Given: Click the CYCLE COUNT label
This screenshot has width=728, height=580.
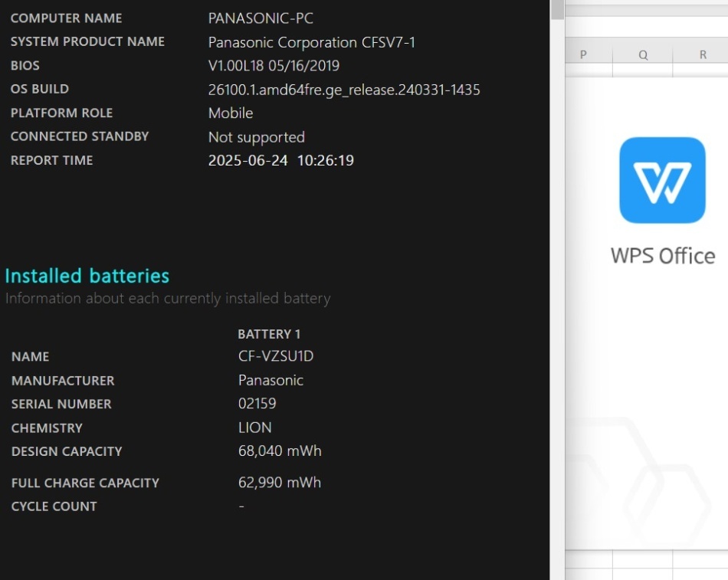Looking at the screenshot, I should click(54, 506).
